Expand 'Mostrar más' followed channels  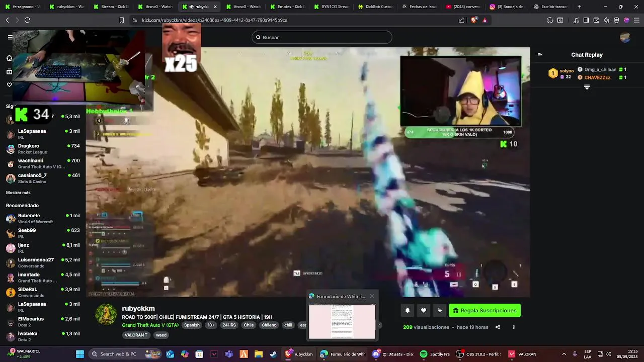(x=18, y=193)
